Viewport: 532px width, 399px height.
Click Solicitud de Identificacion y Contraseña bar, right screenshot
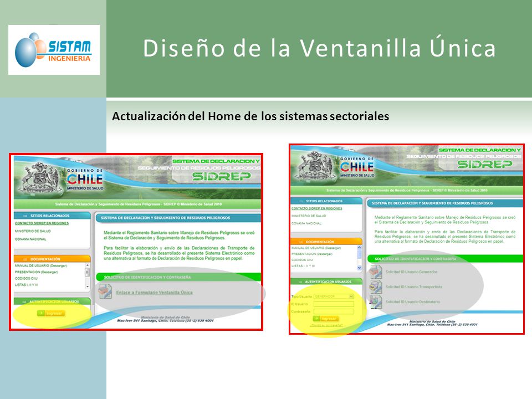445,259
